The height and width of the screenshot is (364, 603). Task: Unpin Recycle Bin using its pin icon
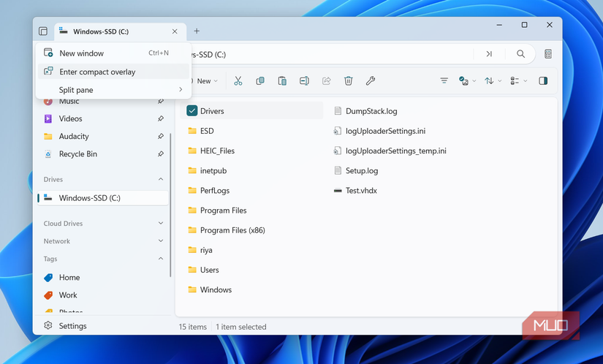coord(161,154)
